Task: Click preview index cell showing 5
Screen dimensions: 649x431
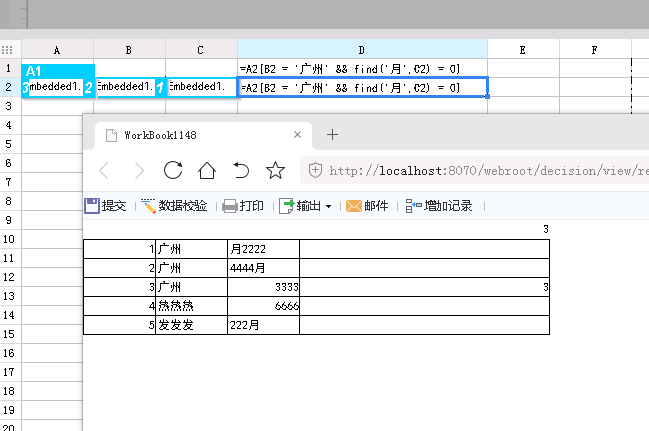Action: [119, 325]
